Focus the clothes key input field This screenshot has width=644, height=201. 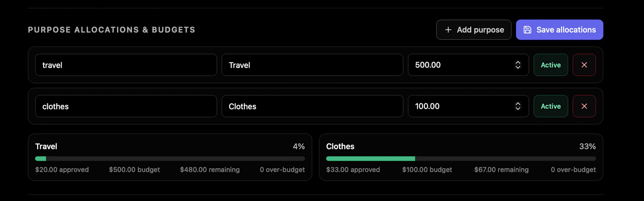[126, 106]
